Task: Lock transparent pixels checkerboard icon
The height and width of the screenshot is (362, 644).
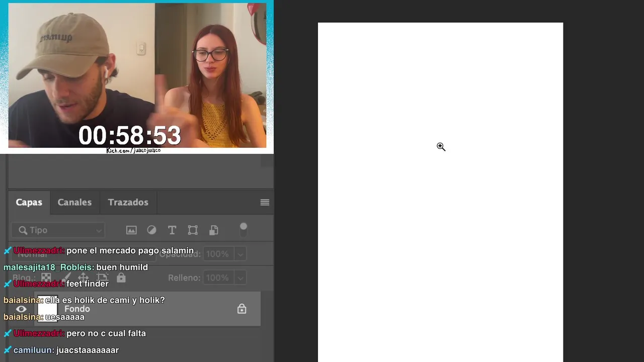Action: tap(46, 278)
